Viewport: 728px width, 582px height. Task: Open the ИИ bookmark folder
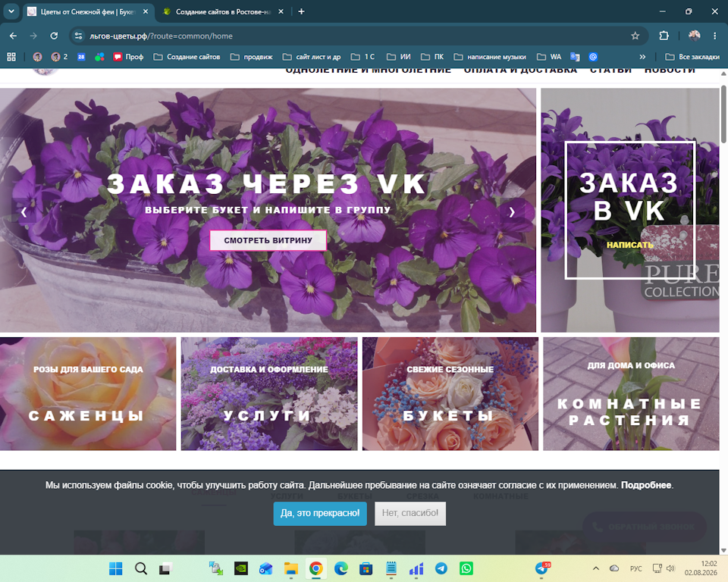point(399,57)
